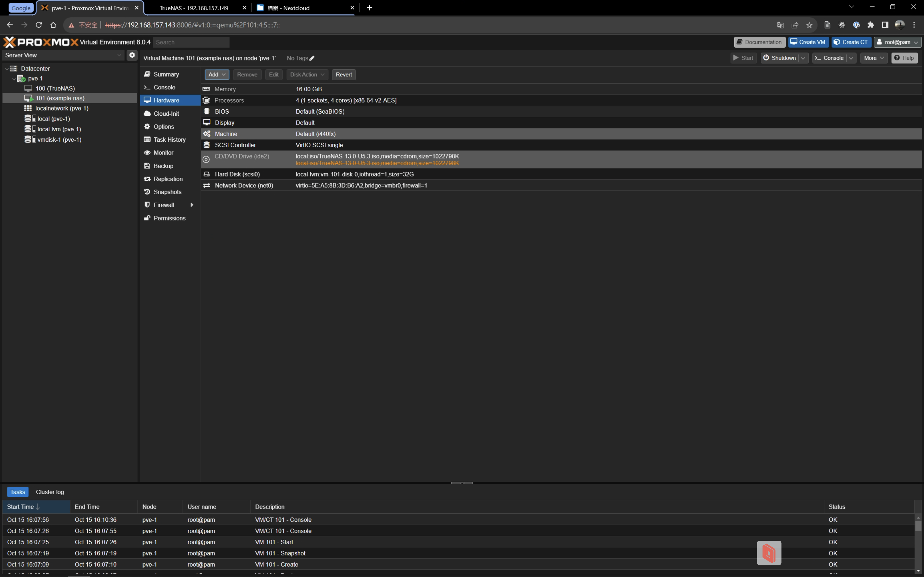
Task: Switch to the TrueNAS browser tab
Action: pyautogui.click(x=194, y=8)
